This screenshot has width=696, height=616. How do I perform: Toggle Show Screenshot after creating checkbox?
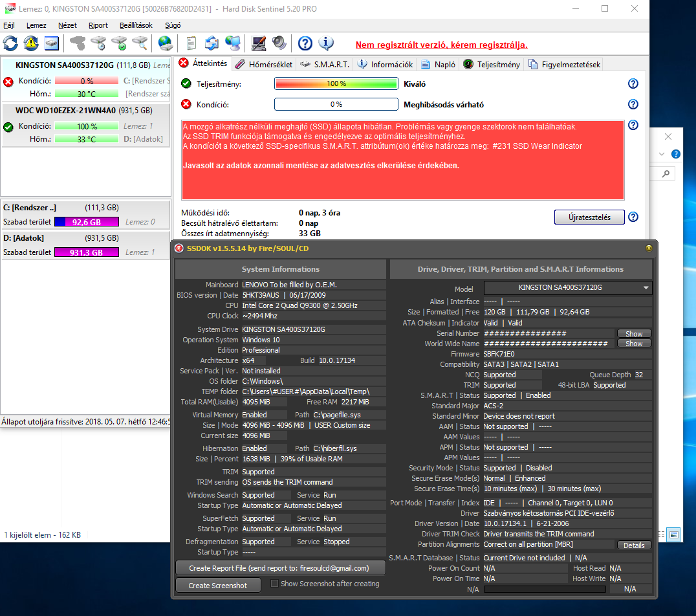(274, 584)
